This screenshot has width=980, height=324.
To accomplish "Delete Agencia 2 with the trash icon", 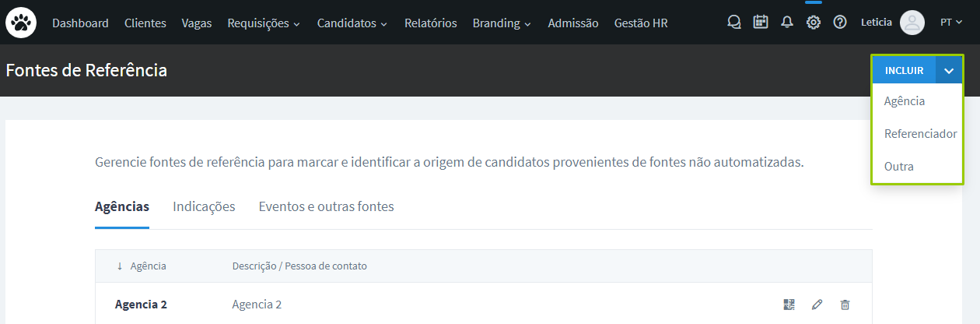I will (x=845, y=305).
